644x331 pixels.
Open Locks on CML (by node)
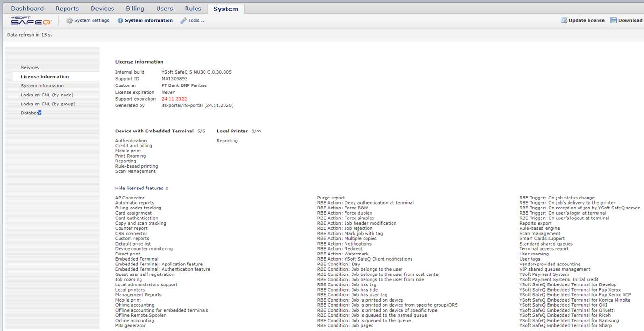tap(47, 95)
